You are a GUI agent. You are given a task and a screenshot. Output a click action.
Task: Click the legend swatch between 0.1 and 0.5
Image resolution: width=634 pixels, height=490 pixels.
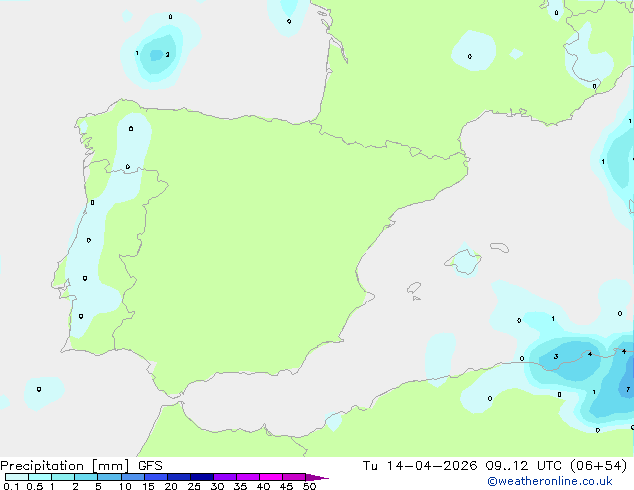coord(17,477)
